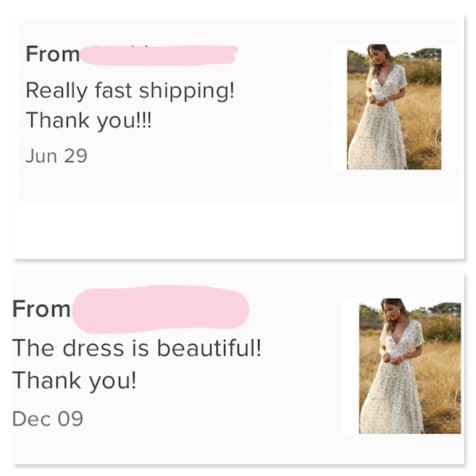Select the pink redacted sender name in top review
Screen dimensions: 476x476
159,54
